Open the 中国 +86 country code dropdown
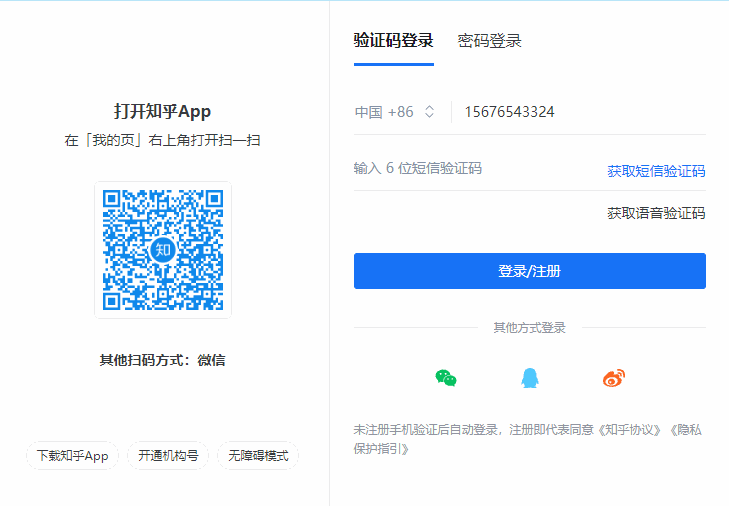 tap(394, 112)
